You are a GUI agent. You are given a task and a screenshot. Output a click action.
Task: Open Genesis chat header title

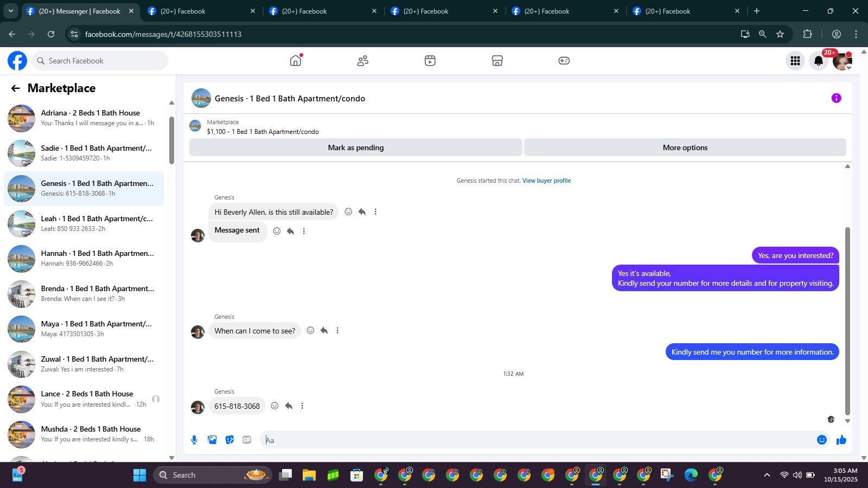[x=290, y=99]
